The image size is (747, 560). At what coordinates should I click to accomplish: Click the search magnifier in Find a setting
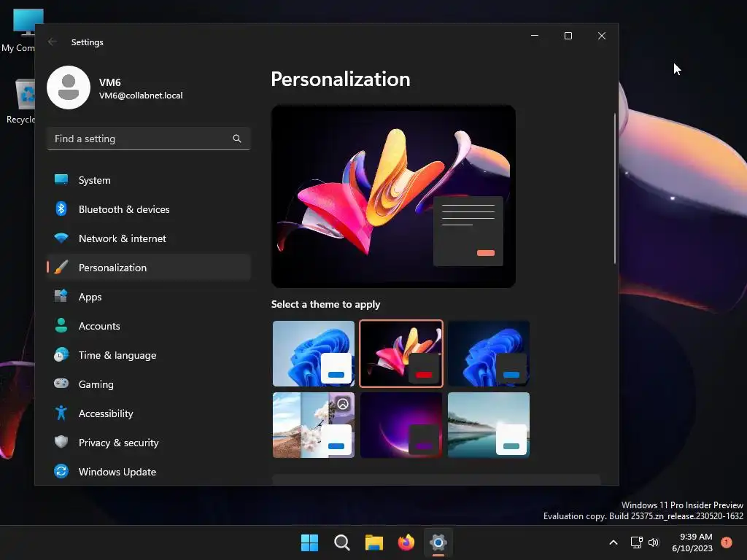pos(237,139)
